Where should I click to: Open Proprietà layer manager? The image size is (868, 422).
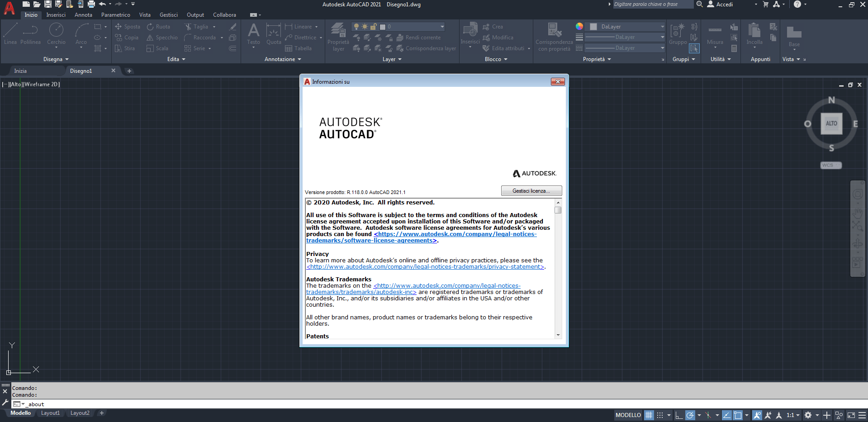(x=338, y=37)
